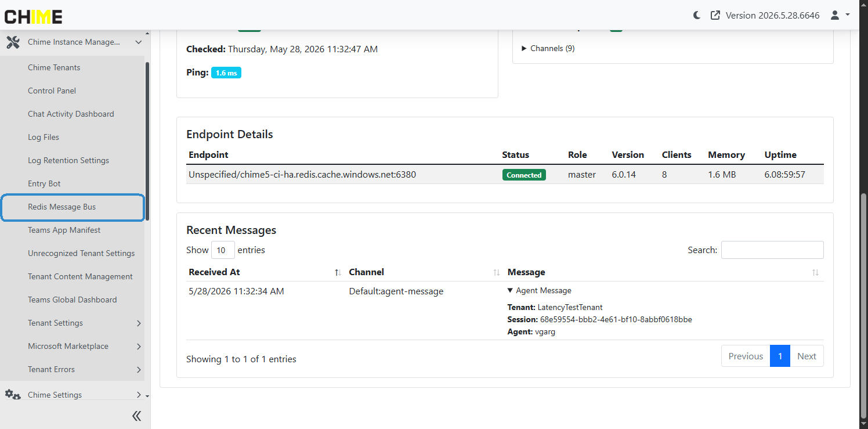Click the Show entries number field
Screen dimensions: 868x429
[223, 250]
